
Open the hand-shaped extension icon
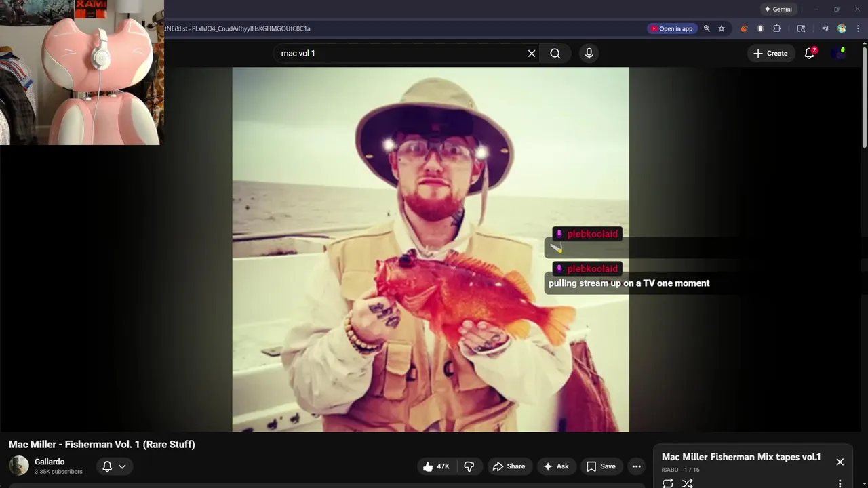760,28
